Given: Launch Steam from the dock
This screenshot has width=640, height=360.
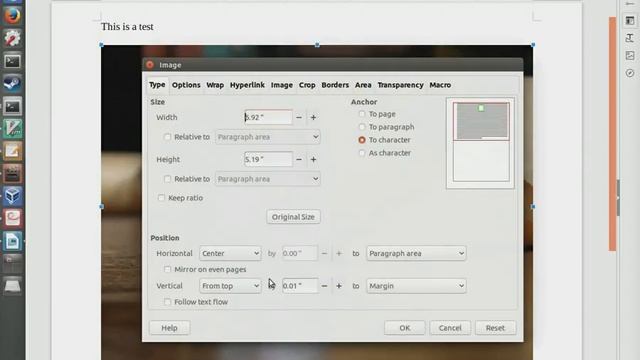Looking at the screenshot, I should tap(12, 84).
